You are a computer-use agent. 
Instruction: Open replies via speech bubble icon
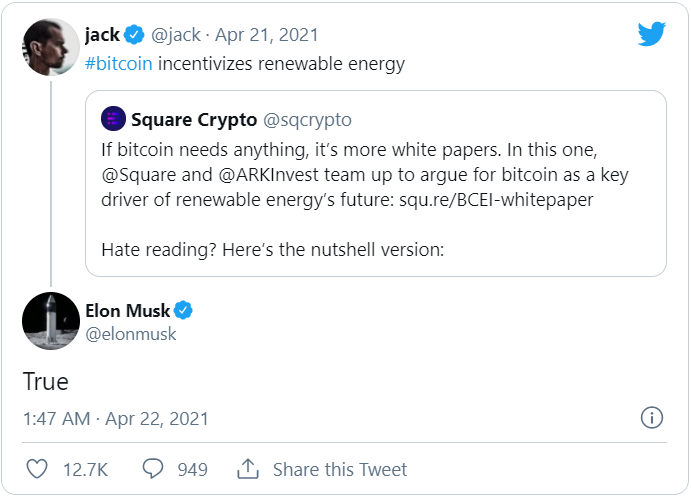(153, 469)
